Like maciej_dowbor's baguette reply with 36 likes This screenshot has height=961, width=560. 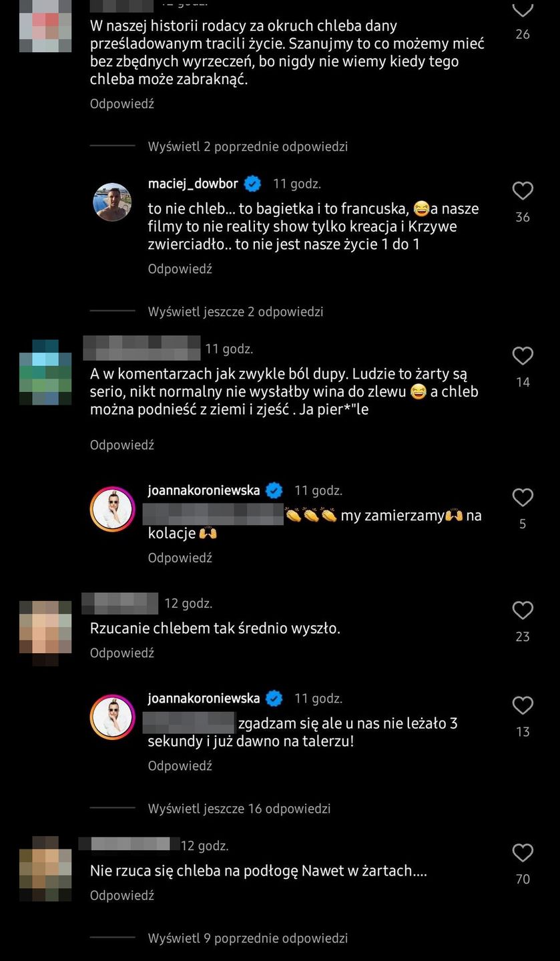point(523,191)
